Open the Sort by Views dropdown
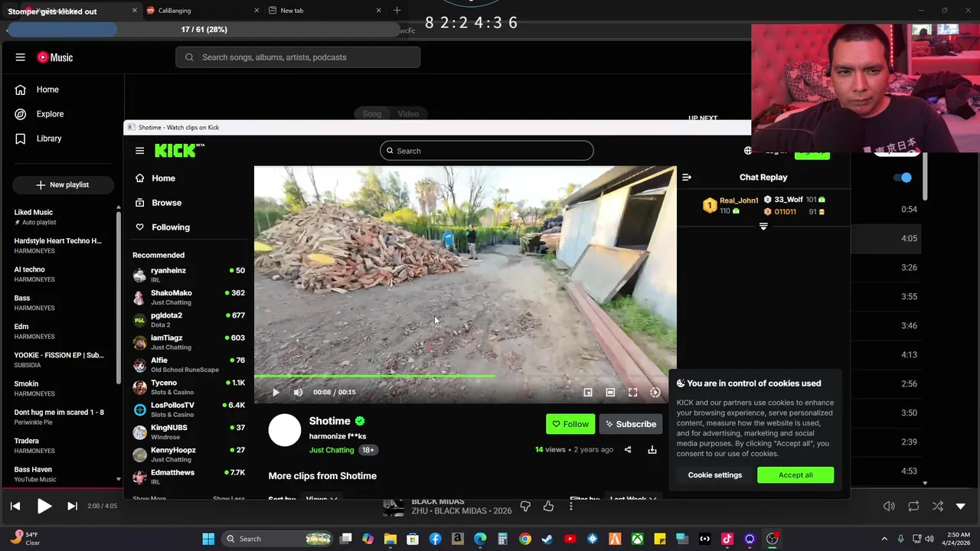 coord(322,498)
